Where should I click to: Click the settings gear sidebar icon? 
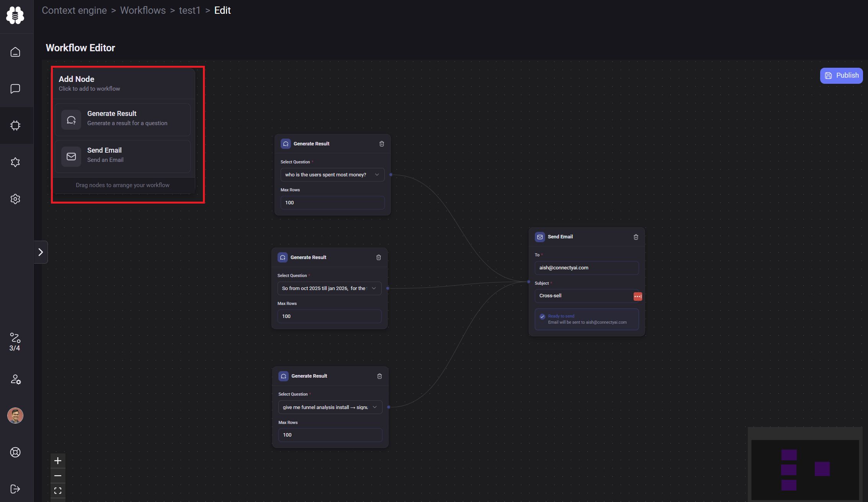pyautogui.click(x=15, y=199)
